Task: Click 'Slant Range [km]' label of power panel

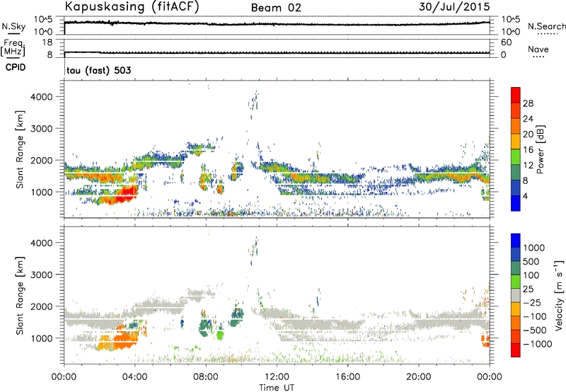Action: [20, 149]
